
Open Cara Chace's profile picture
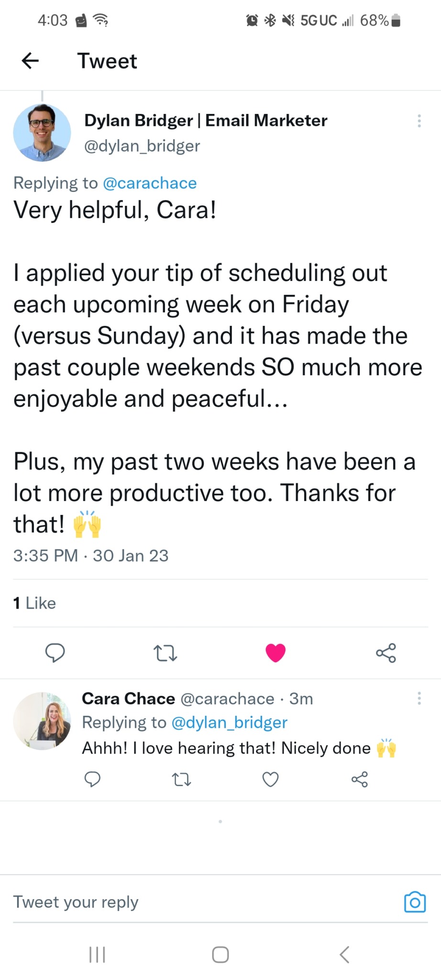(x=42, y=721)
